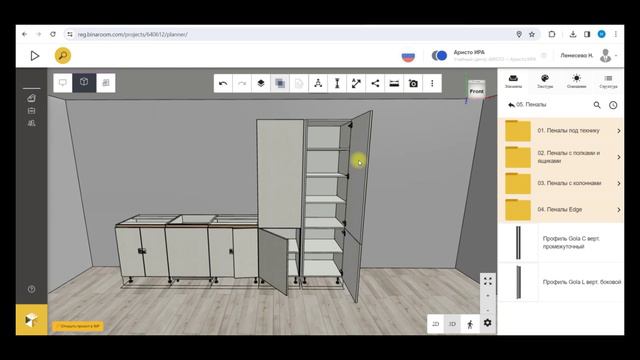Open the Текстуры palette tab
Screen dimensions: 640x360
point(545,81)
